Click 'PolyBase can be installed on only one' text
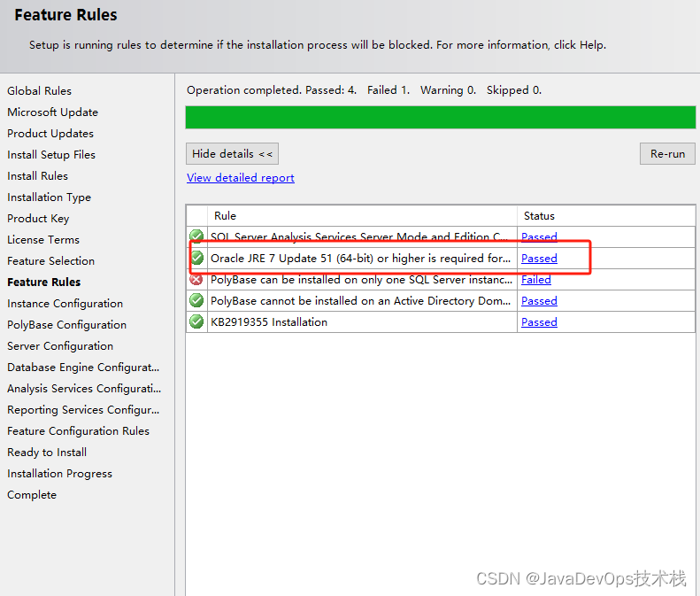 [309, 280]
